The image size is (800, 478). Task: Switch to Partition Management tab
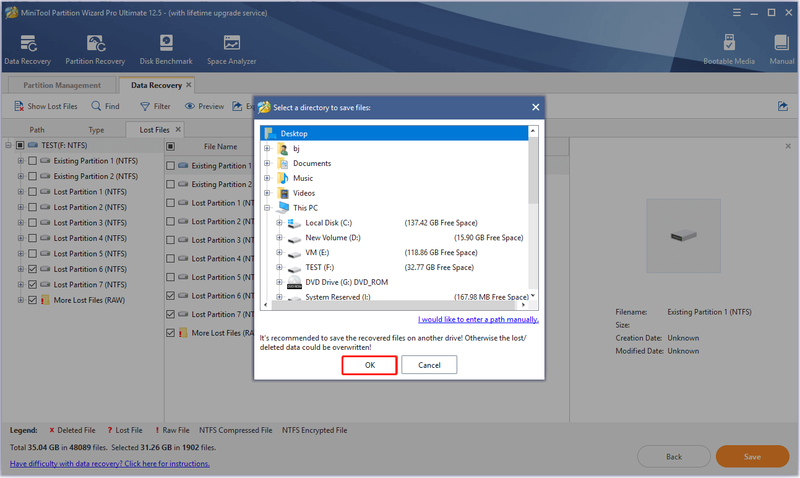click(x=62, y=85)
